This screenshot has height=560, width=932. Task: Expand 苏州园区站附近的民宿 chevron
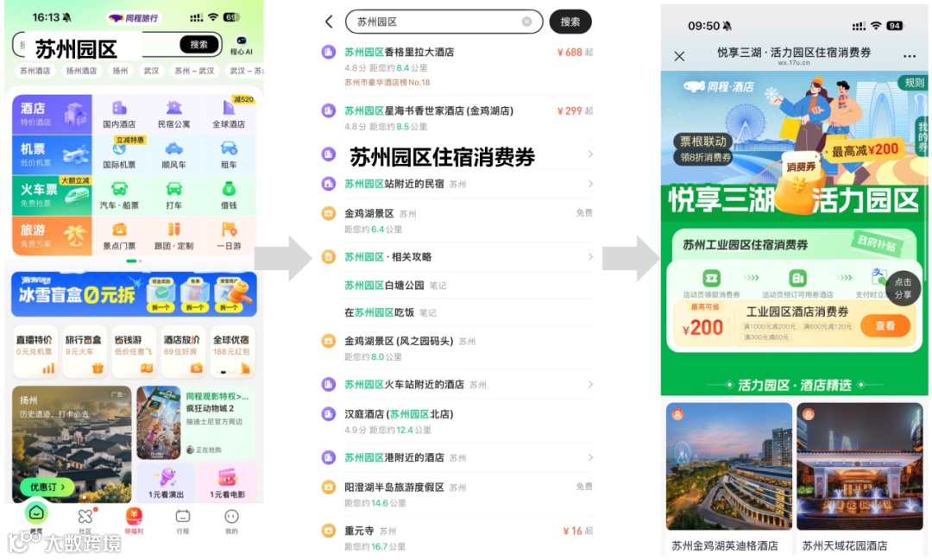pos(590,185)
